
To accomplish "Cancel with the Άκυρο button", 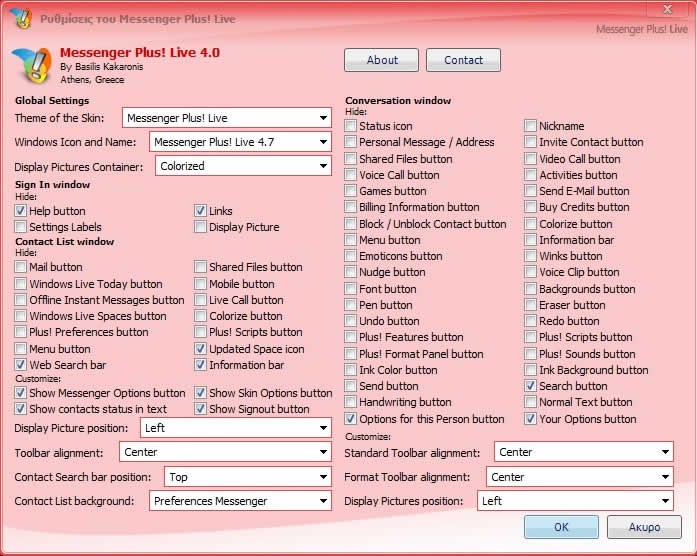I will click(x=644, y=527).
